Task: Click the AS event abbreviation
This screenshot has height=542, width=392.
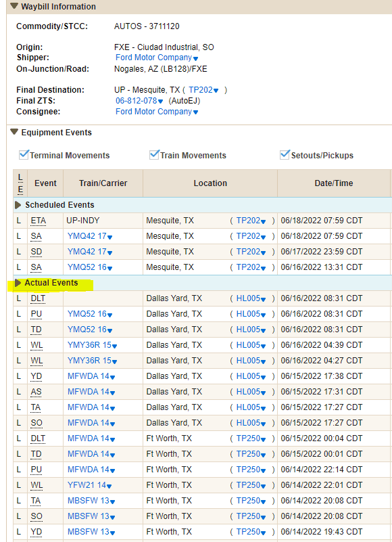Action: point(36,392)
